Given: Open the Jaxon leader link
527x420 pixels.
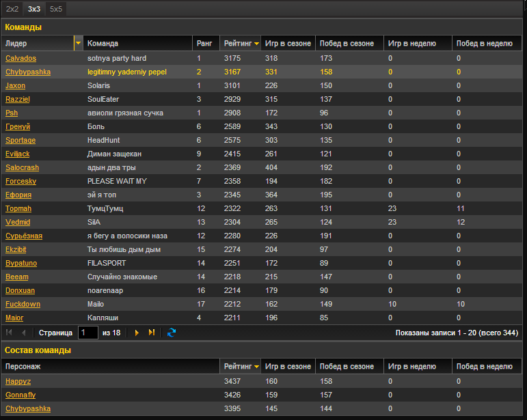Looking at the screenshot, I should point(15,85).
